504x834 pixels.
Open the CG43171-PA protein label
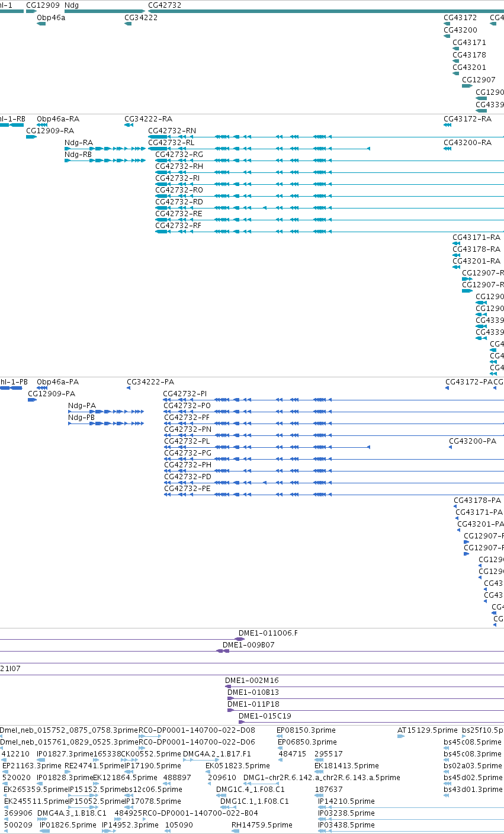click(x=479, y=512)
